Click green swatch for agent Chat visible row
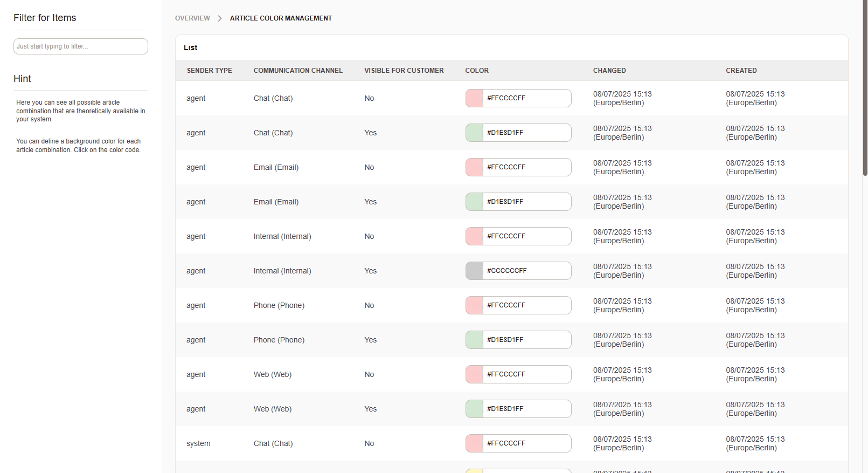Viewport: 868px width, 473px height. click(x=474, y=133)
